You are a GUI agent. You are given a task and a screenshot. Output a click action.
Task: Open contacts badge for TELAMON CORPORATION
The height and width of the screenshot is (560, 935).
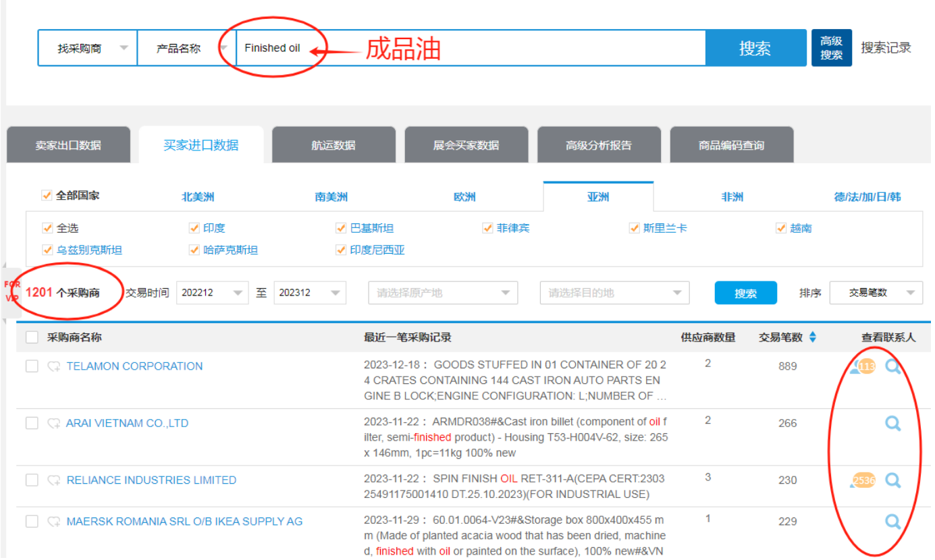(863, 366)
